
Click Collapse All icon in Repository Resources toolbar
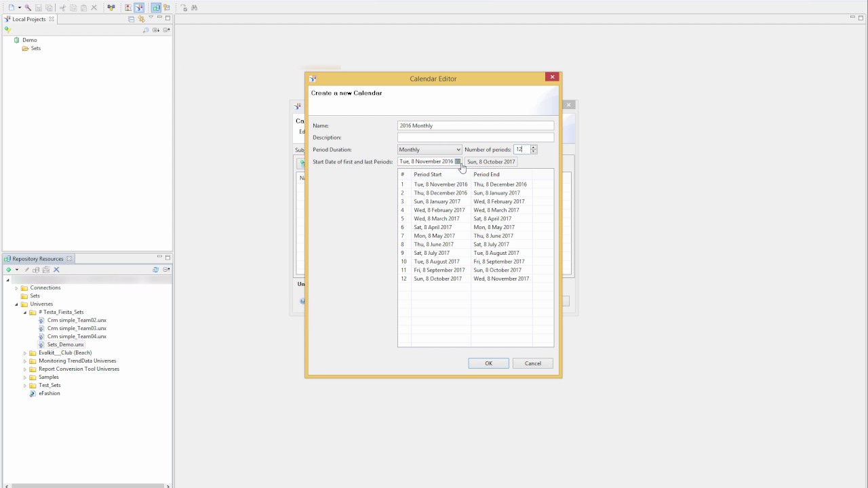click(166, 270)
